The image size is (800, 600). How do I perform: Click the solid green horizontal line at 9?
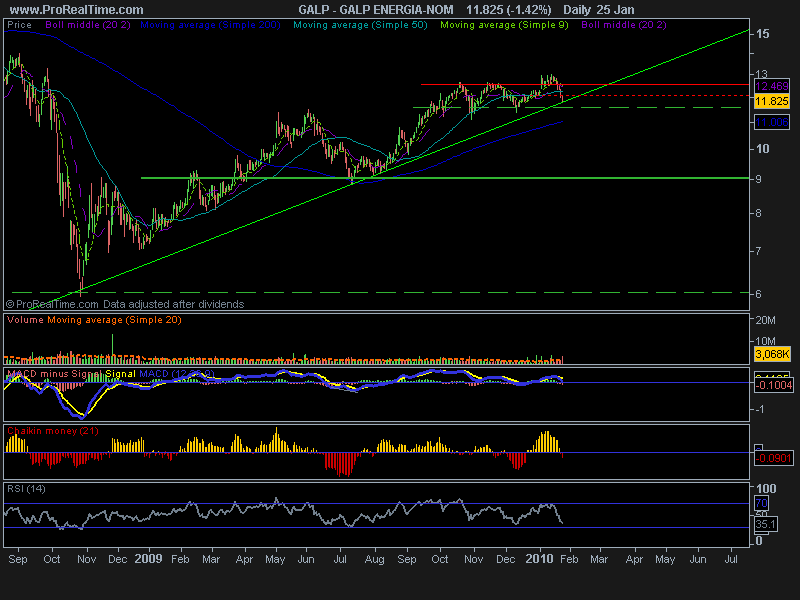click(445, 178)
